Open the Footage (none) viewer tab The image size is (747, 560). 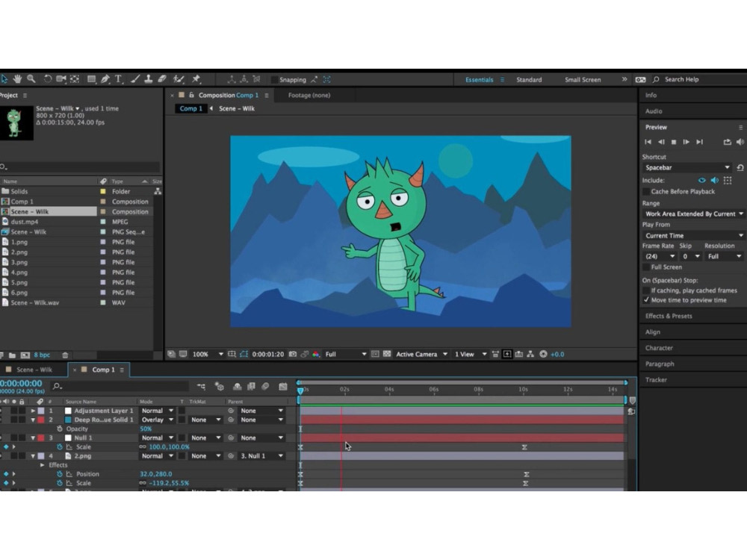309,96
